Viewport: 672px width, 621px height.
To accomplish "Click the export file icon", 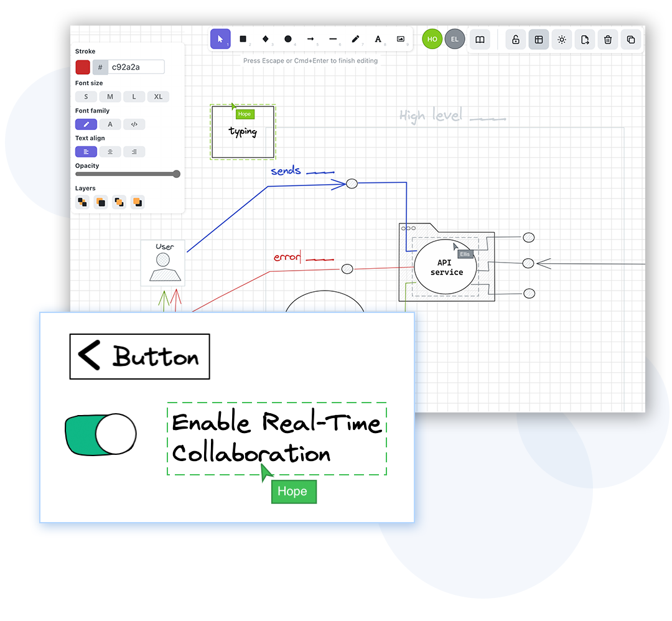I will click(x=585, y=40).
